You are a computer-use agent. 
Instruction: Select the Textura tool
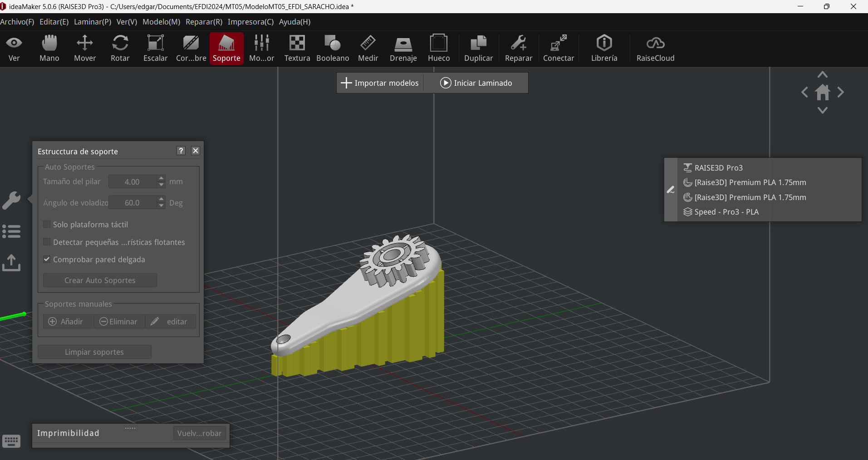click(x=297, y=49)
